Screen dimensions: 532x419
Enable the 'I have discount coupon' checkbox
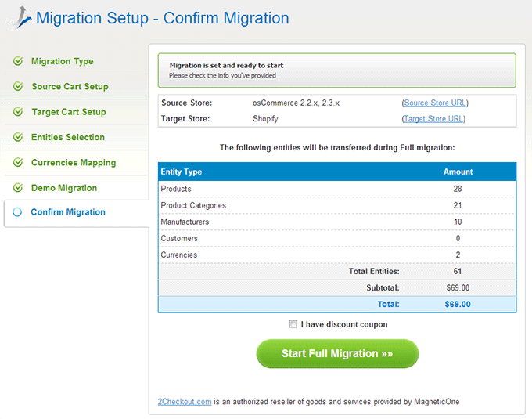(293, 323)
